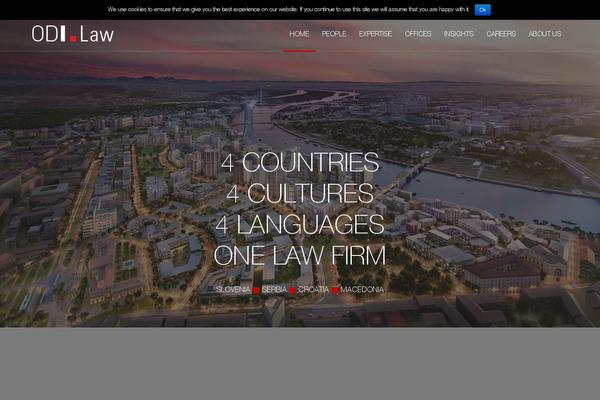Select the Croatia office link

(313, 290)
